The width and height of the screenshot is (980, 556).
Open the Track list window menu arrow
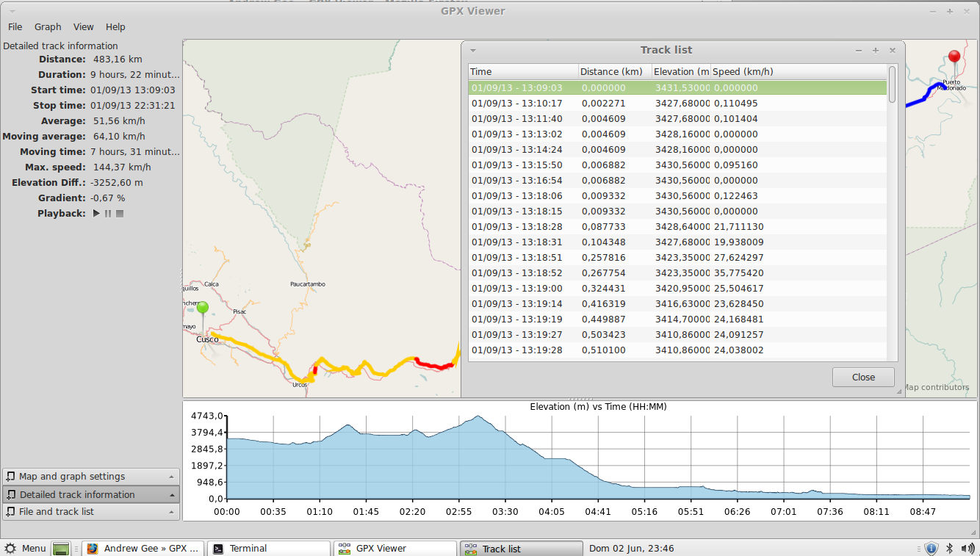click(x=474, y=51)
